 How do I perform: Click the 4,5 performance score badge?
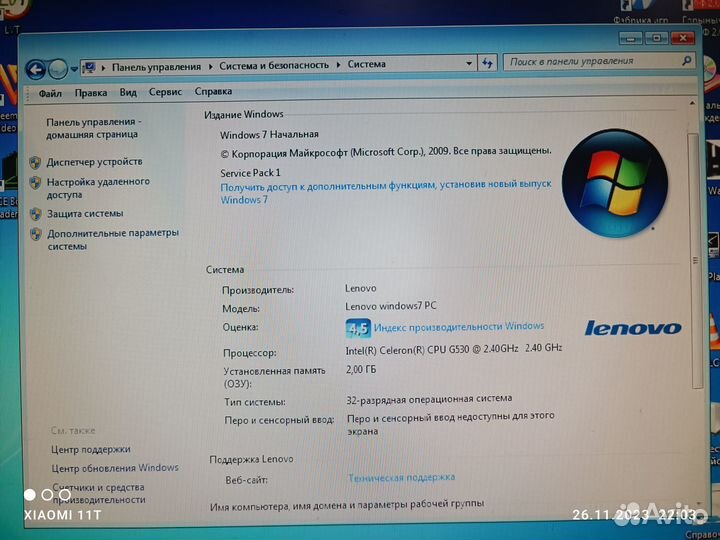(358, 328)
